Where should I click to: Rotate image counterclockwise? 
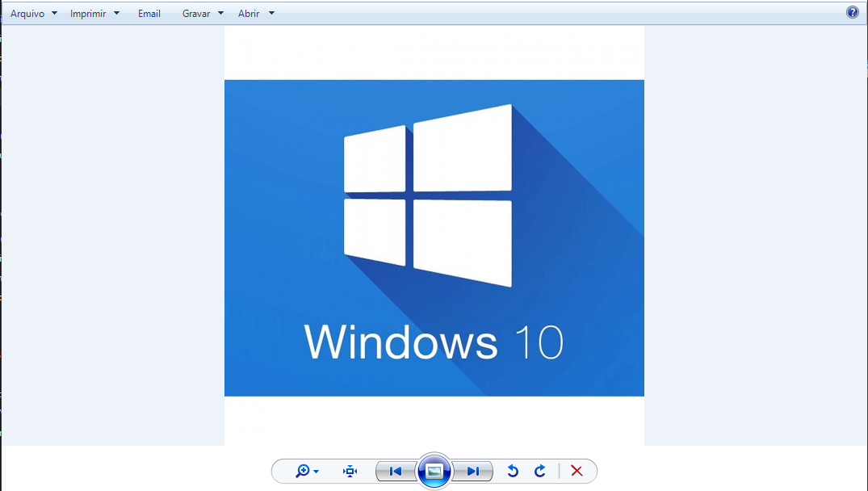point(513,471)
